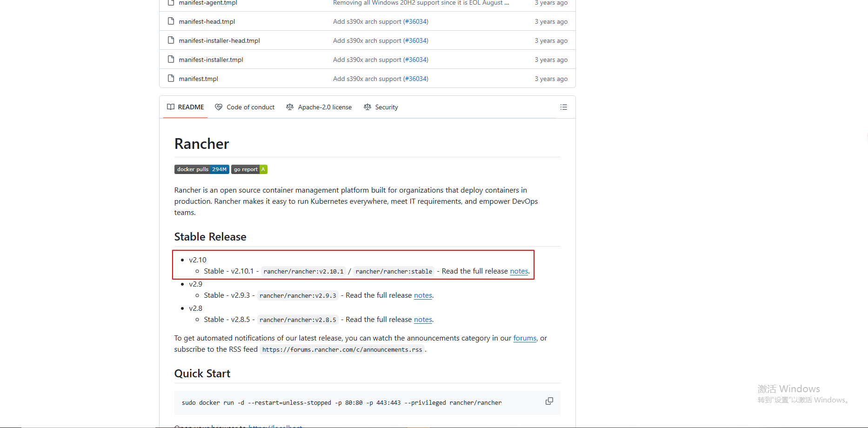Open the v2.9.3 release notes link

coord(423,295)
